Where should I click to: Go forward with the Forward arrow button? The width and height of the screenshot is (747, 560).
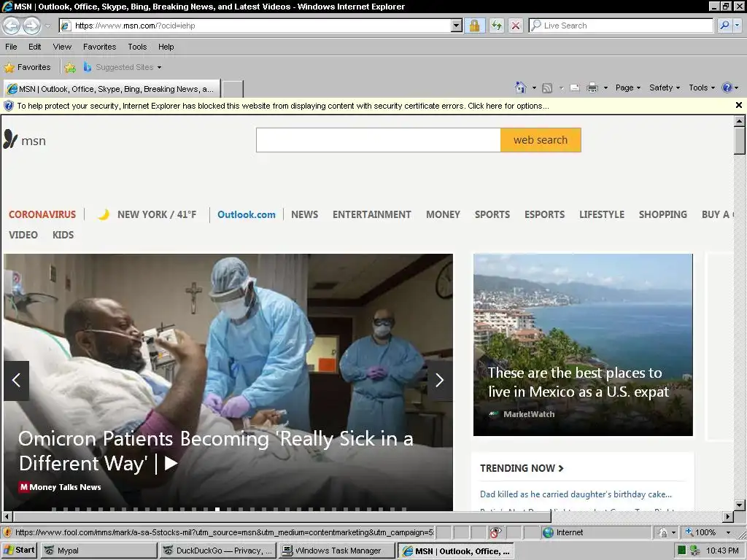coord(31,26)
